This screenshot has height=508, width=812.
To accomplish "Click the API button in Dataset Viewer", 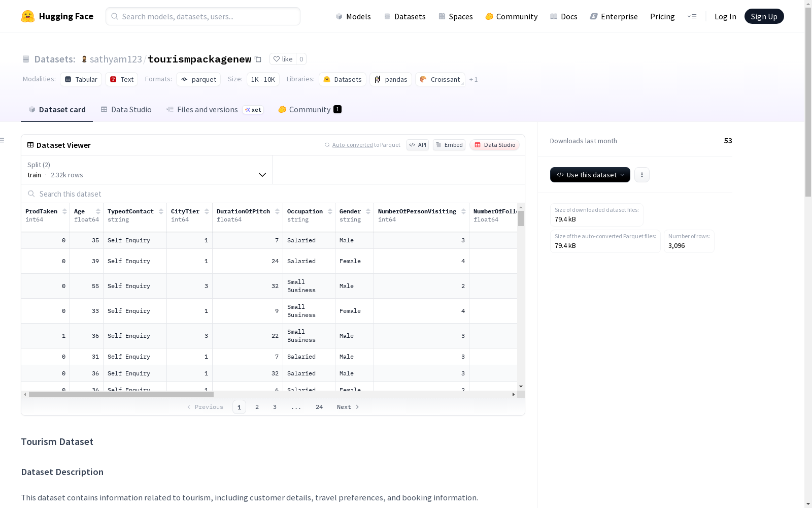I will click(418, 145).
